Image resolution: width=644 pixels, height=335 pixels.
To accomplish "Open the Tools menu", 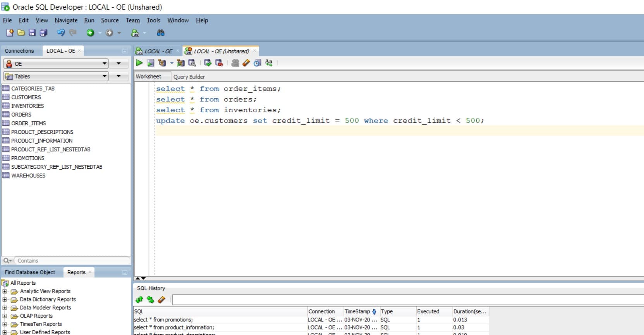I will pyautogui.click(x=153, y=20).
